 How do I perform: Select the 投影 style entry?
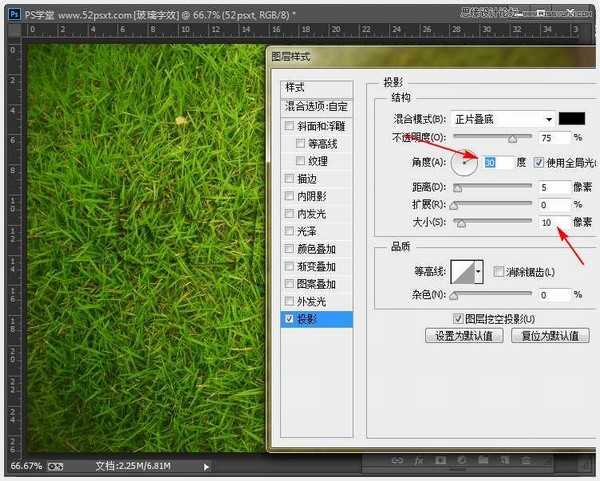click(316, 319)
